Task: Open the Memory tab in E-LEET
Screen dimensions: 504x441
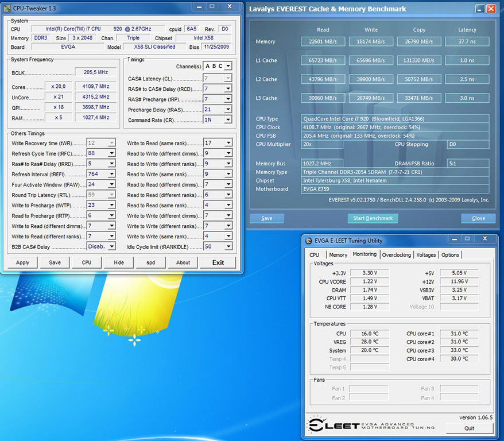Action: point(338,255)
